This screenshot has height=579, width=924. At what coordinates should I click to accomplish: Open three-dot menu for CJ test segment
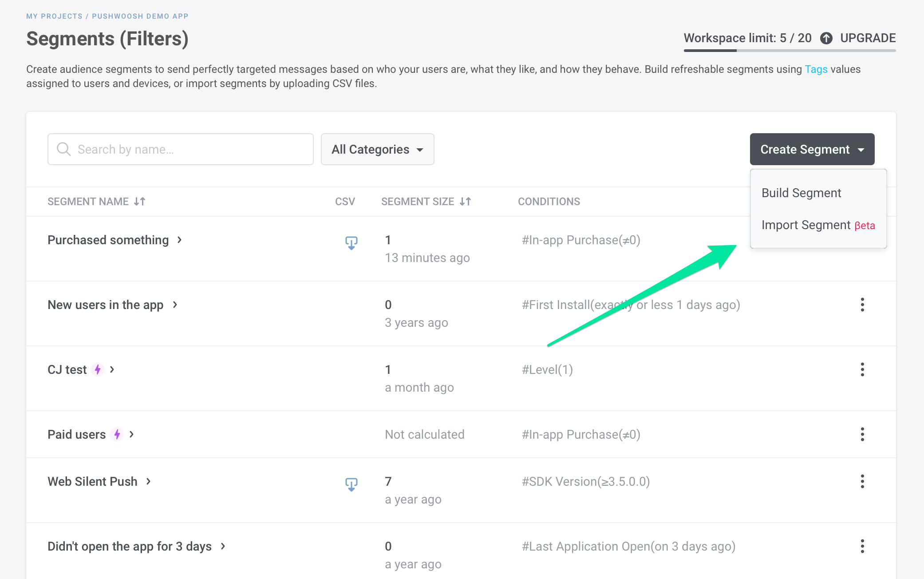point(862,369)
